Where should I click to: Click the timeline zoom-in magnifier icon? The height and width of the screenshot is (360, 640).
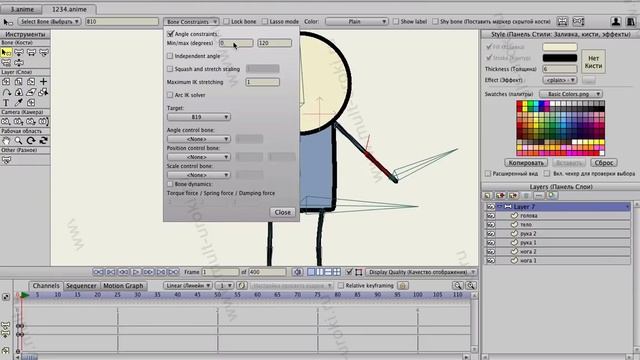(471, 286)
